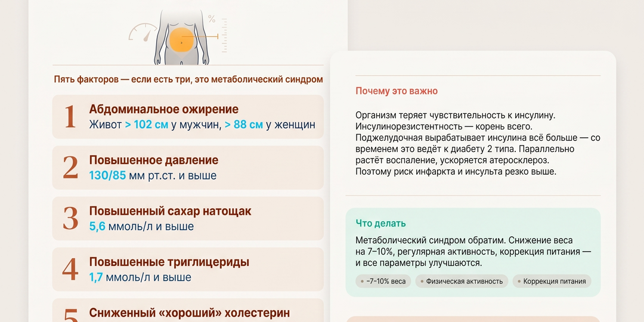The image size is (644, 322).
Task: Click the 'Повышенные триглицериды' heading
Action: pyautogui.click(x=169, y=262)
